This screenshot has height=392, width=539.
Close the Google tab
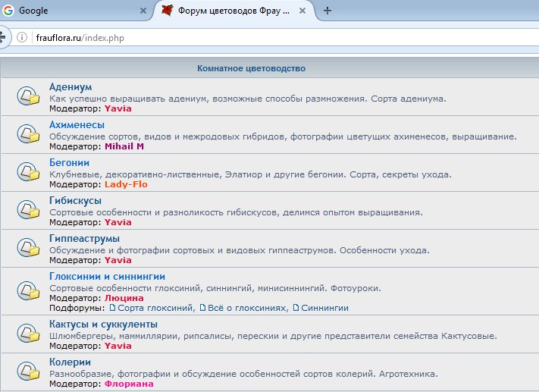coord(143,11)
